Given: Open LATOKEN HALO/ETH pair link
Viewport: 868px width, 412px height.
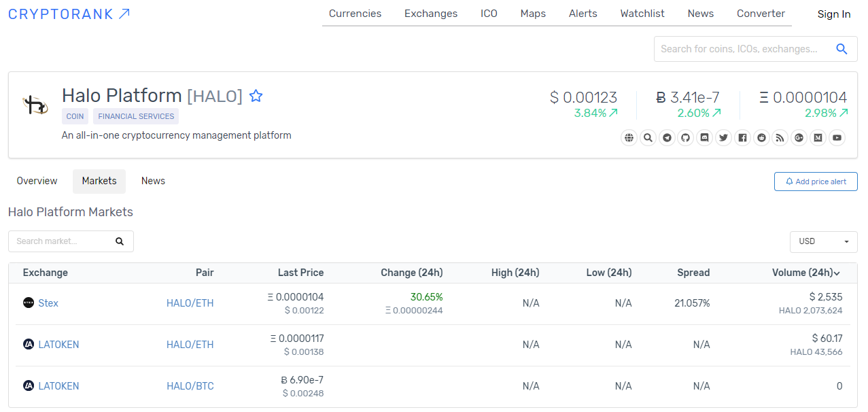Looking at the screenshot, I should click(x=190, y=345).
